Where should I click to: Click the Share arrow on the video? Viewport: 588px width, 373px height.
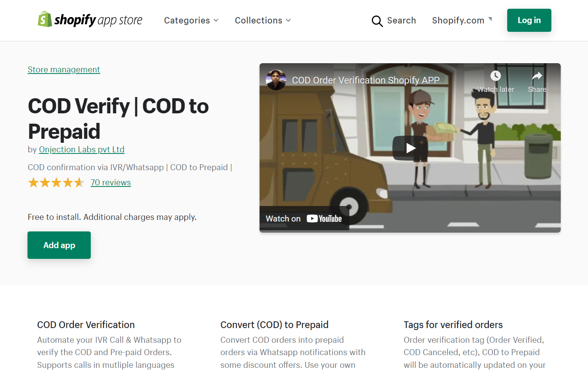tap(537, 76)
